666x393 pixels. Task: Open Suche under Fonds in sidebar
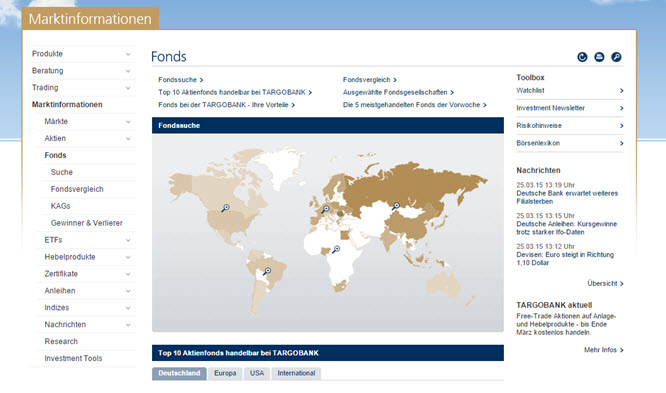click(x=62, y=172)
